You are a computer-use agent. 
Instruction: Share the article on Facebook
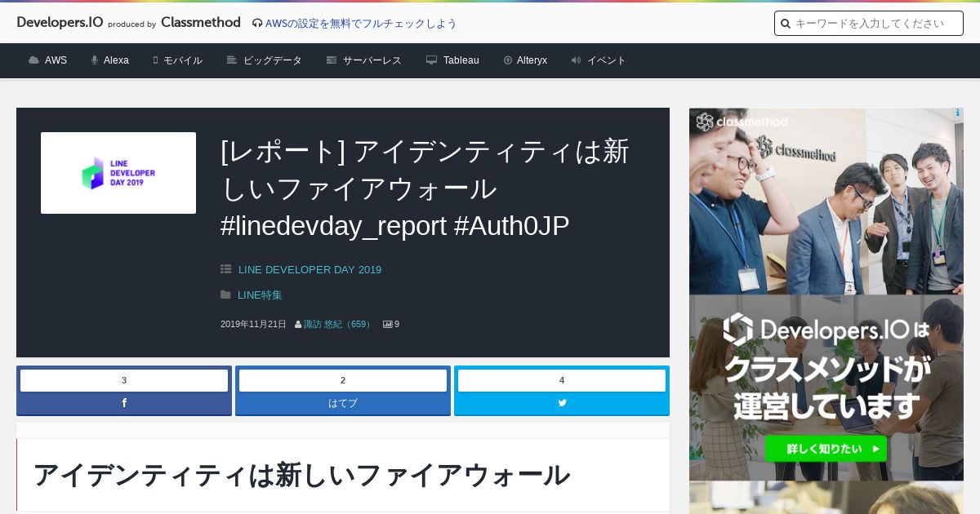124,403
